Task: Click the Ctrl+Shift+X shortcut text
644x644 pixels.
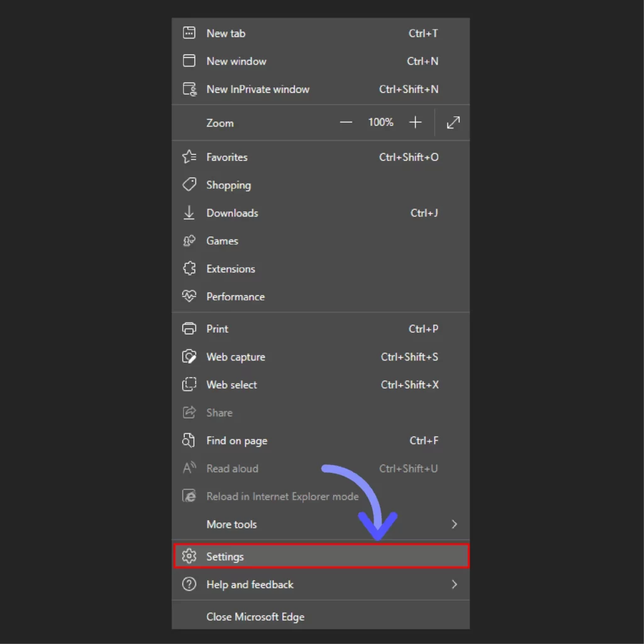Action: point(409,385)
